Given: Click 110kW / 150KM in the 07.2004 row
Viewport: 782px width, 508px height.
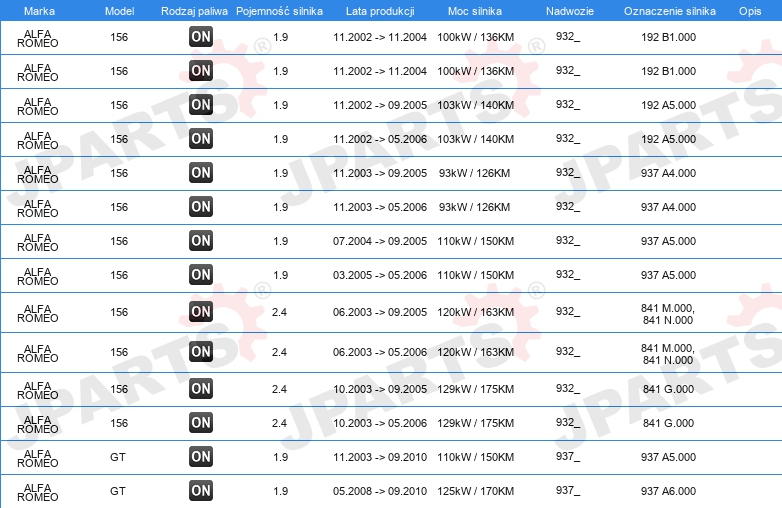Looking at the screenshot, I should coord(475,241).
